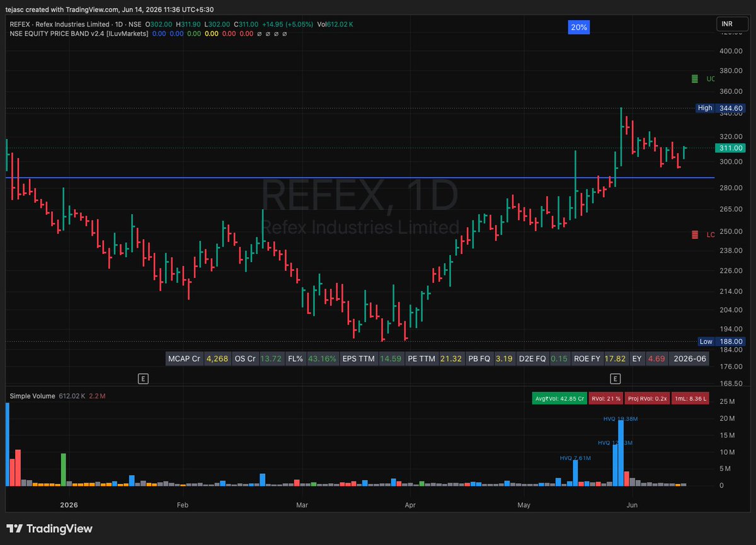Click the 4.69 earnings yield value

coord(657,359)
